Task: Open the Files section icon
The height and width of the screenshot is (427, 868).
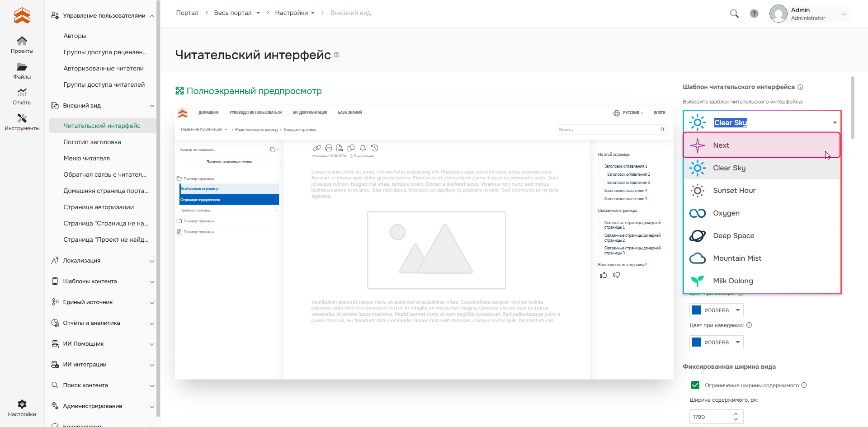Action: [x=22, y=70]
